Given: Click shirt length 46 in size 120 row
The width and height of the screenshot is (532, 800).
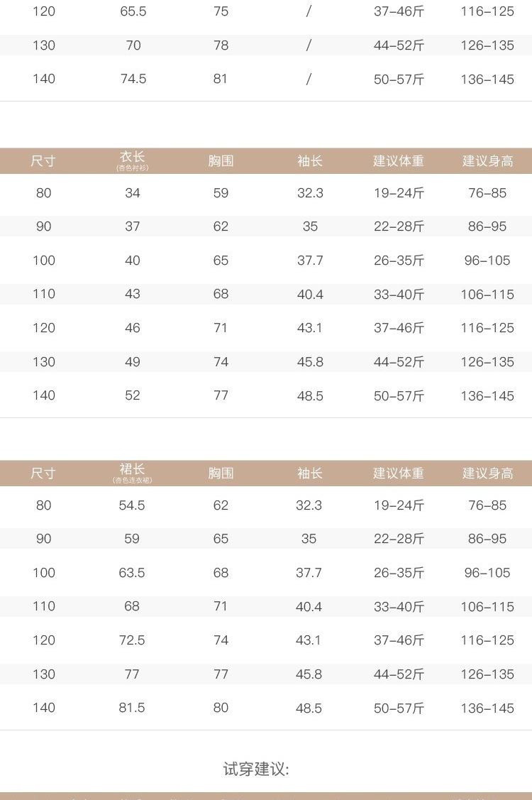Looking at the screenshot, I should [133, 327].
